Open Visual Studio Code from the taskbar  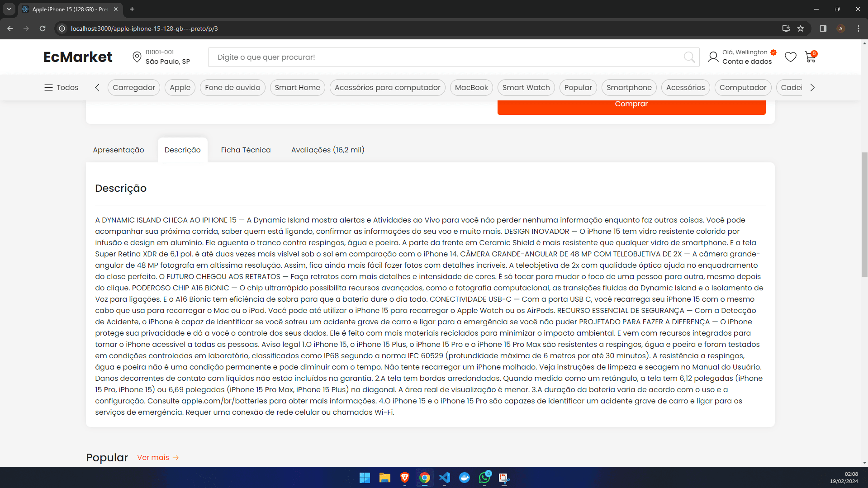[444, 478]
